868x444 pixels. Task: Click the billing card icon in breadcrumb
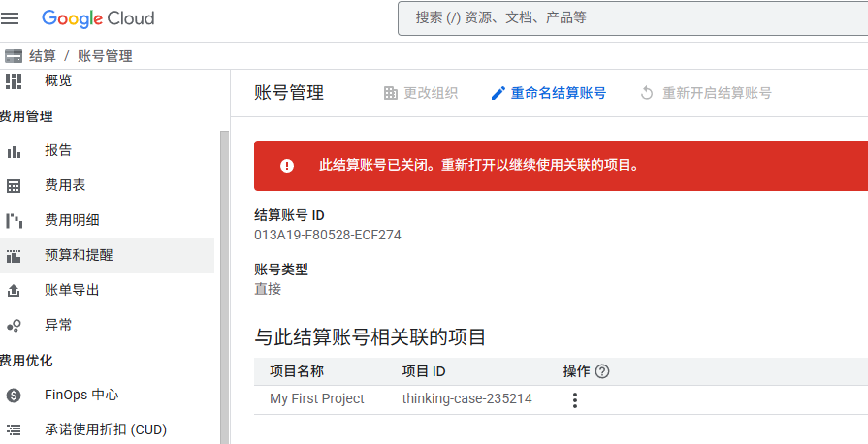(x=14, y=56)
